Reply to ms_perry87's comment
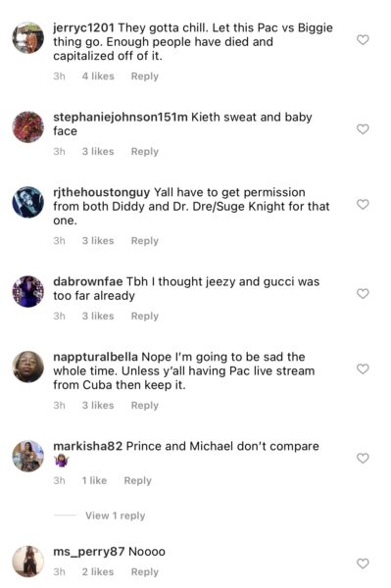The width and height of the screenshot is (391, 588). pyautogui.click(x=145, y=572)
